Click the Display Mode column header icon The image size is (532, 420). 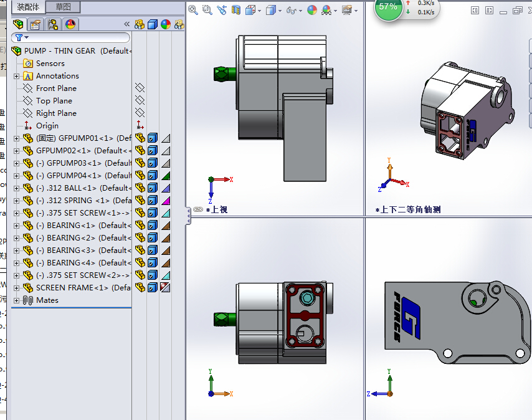pos(153,24)
